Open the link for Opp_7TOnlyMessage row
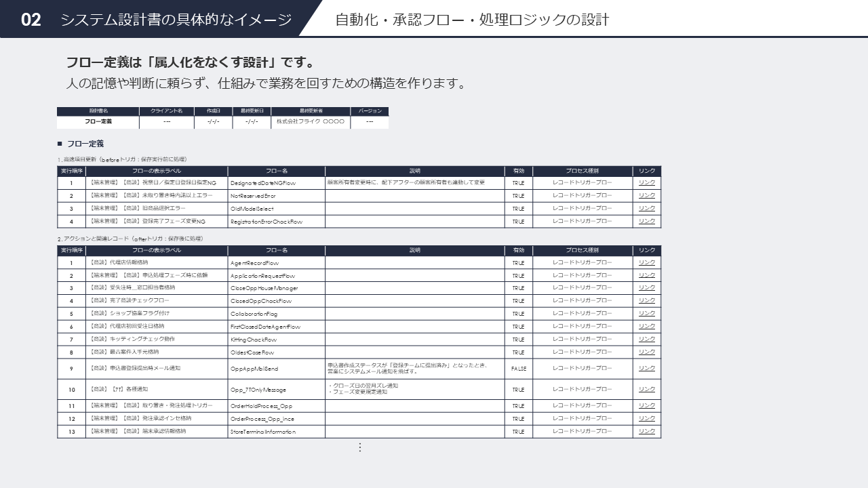868x488 pixels. pyautogui.click(x=647, y=389)
